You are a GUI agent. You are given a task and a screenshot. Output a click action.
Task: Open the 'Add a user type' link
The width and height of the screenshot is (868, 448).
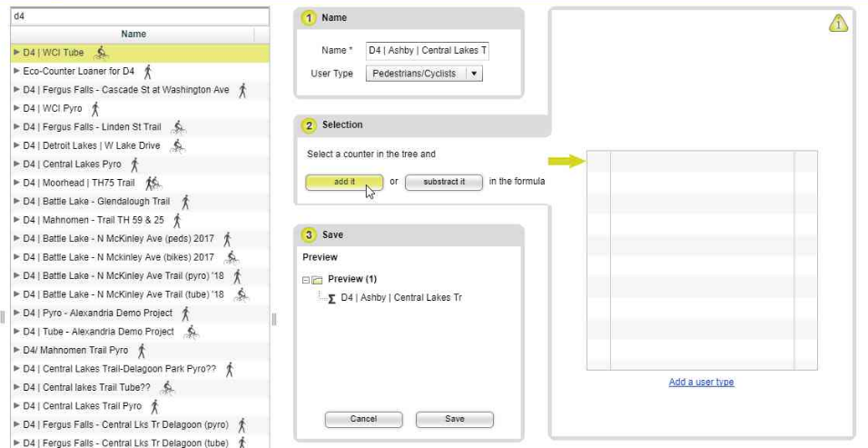click(701, 383)
